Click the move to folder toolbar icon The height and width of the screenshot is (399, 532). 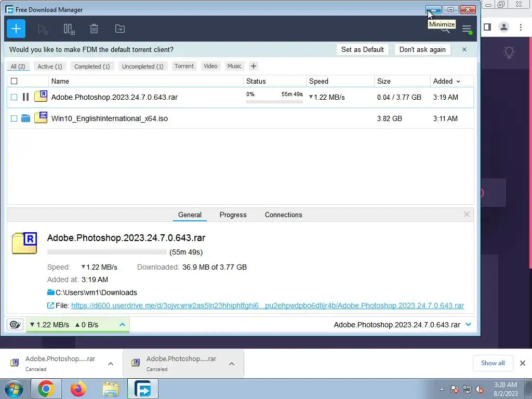click(x=120, y=29)
